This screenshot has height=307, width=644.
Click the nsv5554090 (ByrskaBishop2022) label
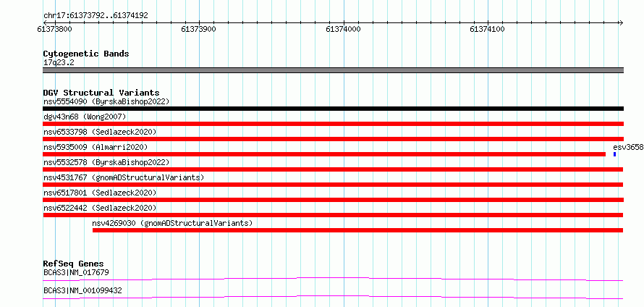(x=106, y=101)
